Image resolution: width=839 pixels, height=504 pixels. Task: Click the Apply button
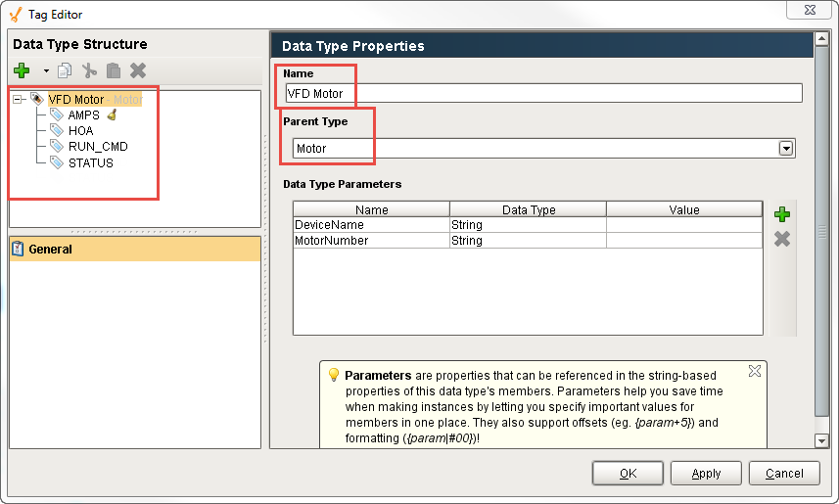[706, 474]
